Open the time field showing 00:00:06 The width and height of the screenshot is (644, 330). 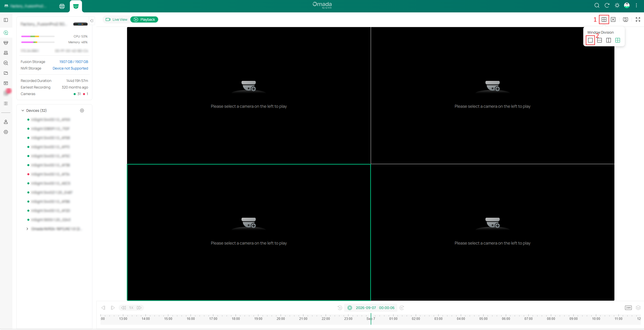pos(387,308)
